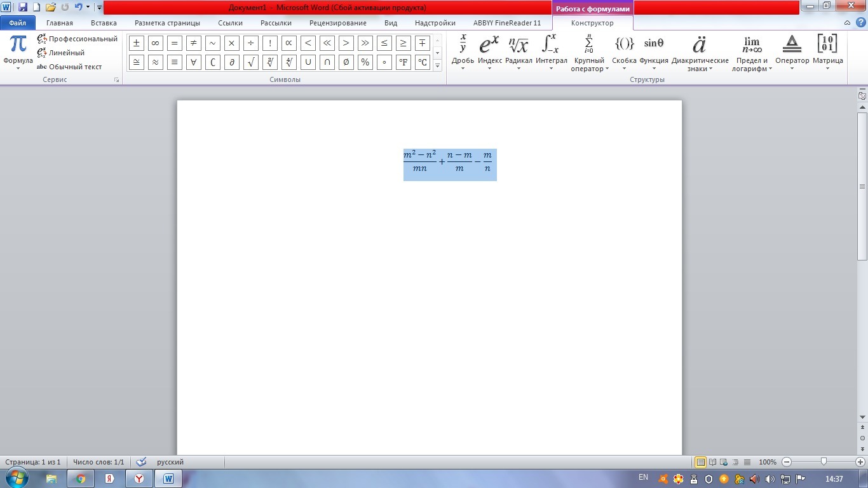
Task: Click the русский language indicator
Action: coord(170,462)
